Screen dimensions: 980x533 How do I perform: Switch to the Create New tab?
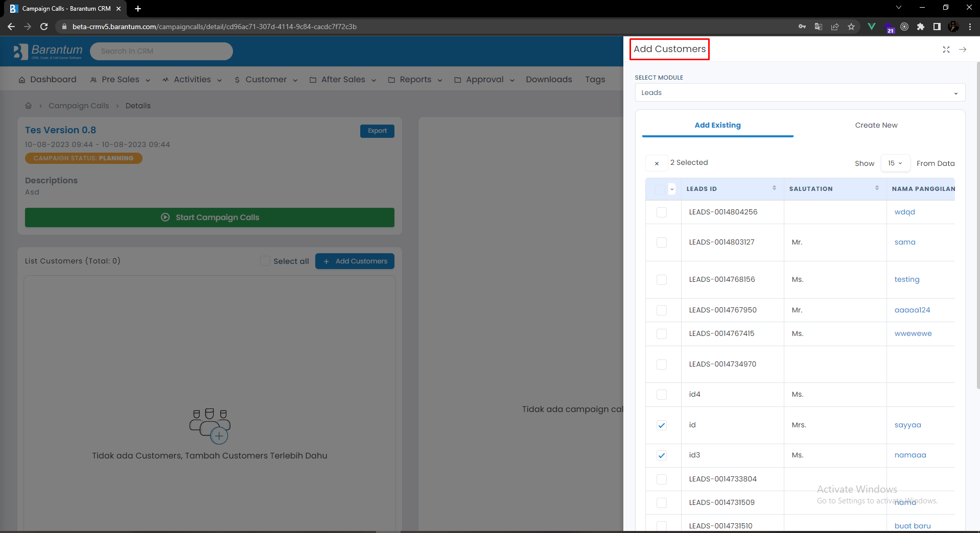(x=876, y=125)
